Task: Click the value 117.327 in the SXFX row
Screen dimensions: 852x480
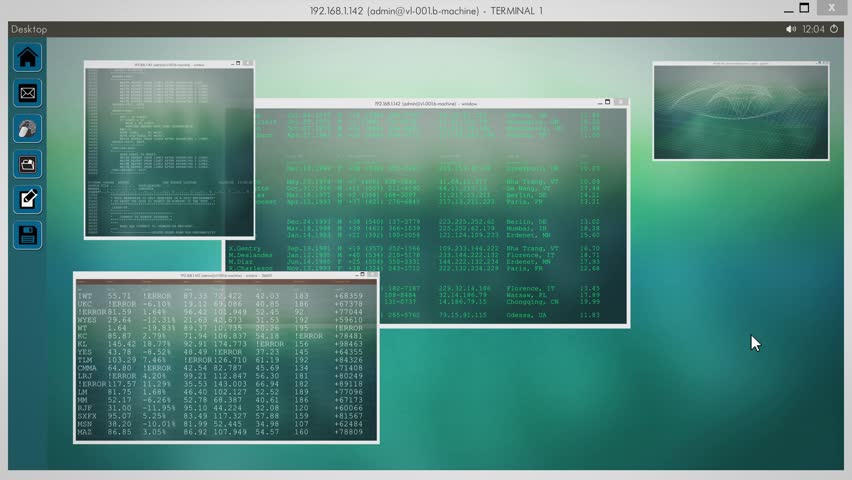Action: click(230, 416)
